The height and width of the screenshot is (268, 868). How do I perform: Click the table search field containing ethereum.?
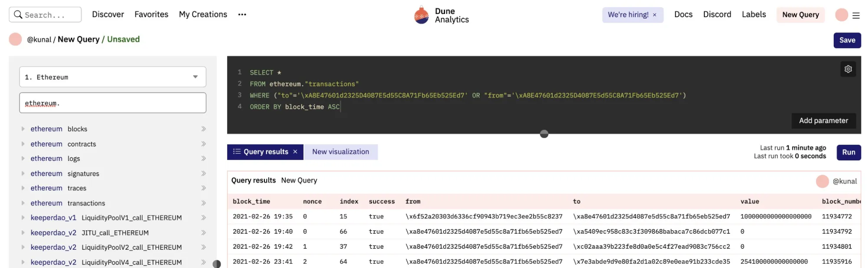point(112,103)
